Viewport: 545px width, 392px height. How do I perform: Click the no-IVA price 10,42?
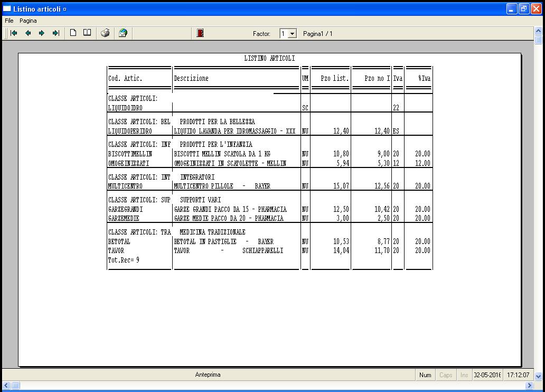[382, 209]
